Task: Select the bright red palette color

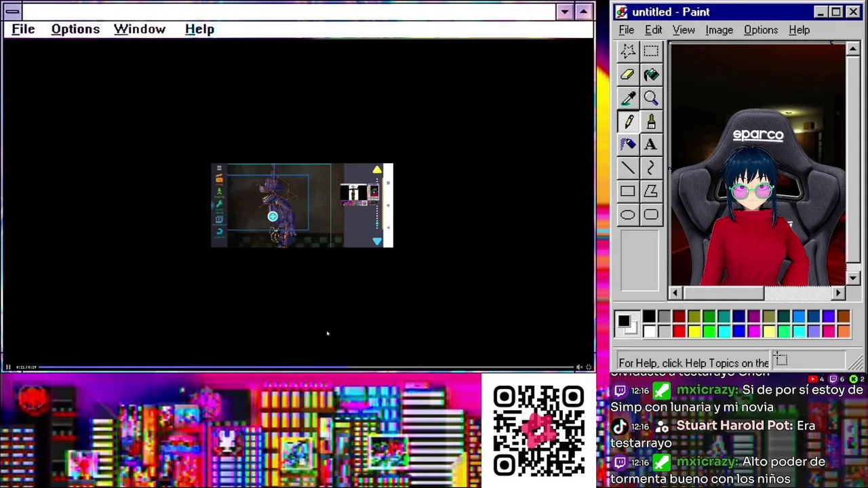Action: click(679, 331)
